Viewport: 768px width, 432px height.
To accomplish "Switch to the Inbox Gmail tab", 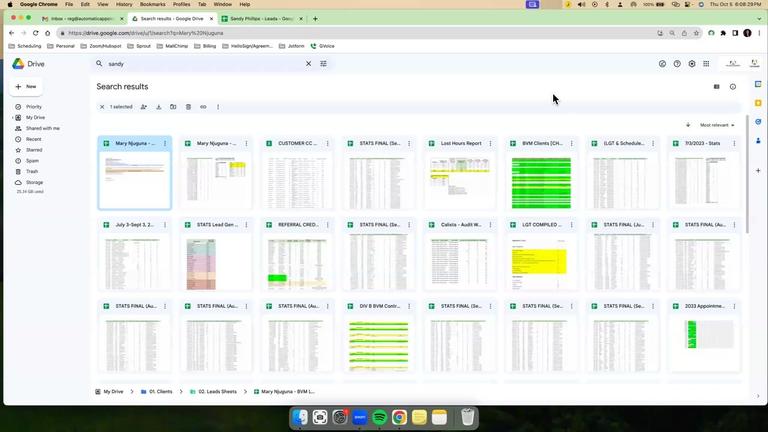I will click(x=81, y=19).
